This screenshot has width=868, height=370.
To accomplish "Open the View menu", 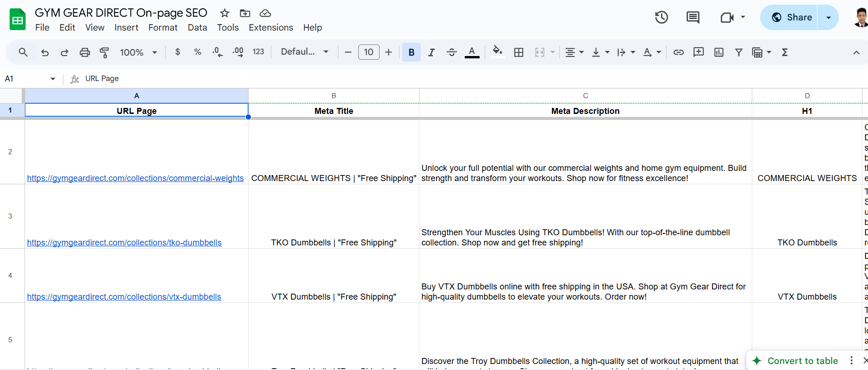I will (x=94, y=27).
